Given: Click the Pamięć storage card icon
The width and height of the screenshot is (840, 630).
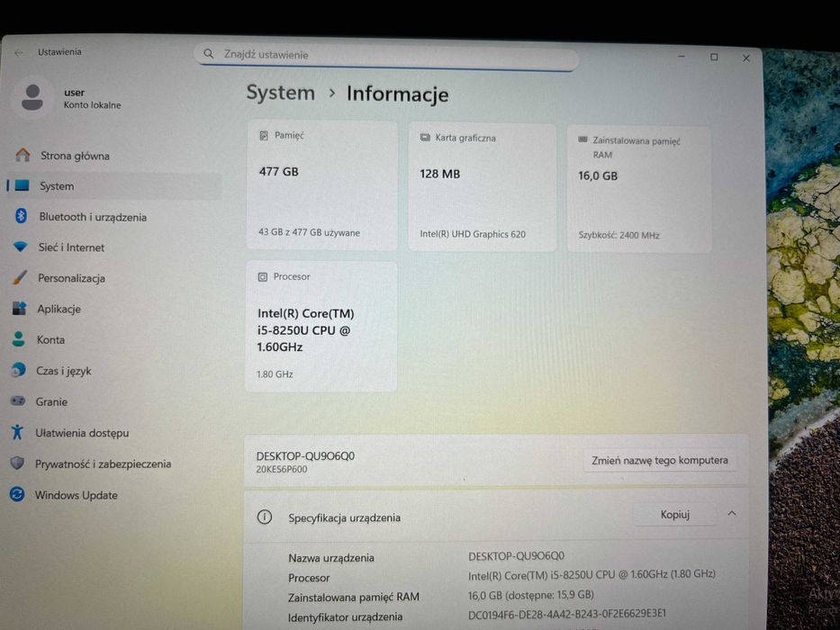Looking at the screenshot, I should point(264,136).
